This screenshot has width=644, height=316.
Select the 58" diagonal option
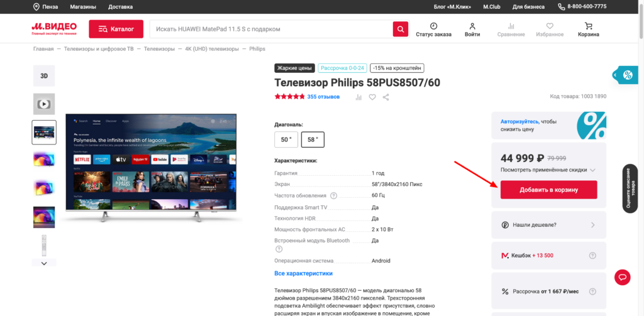(313, 139)
